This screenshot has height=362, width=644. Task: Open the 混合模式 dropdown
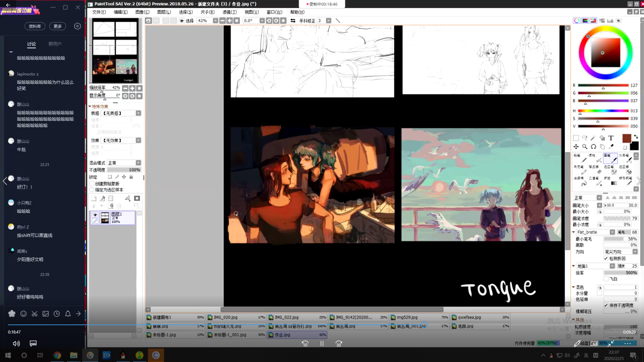click(138, 163)
